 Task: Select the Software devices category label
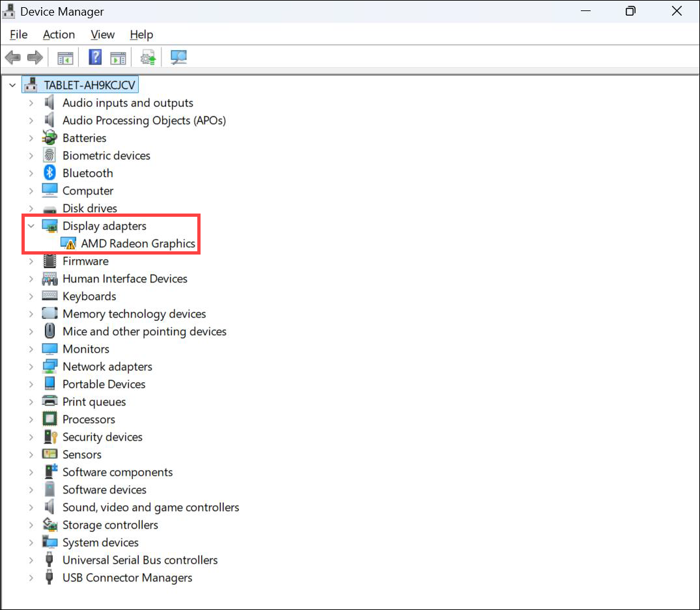click(x=104, y=490)
